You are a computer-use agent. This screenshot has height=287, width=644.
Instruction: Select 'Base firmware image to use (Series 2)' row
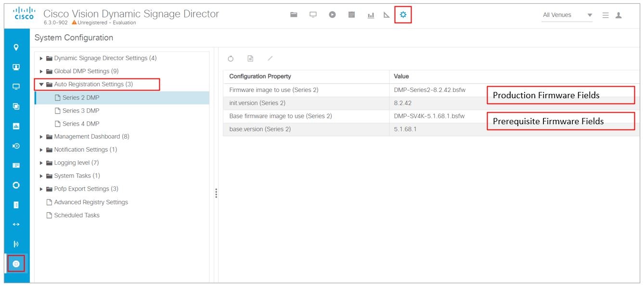(431, 116)
